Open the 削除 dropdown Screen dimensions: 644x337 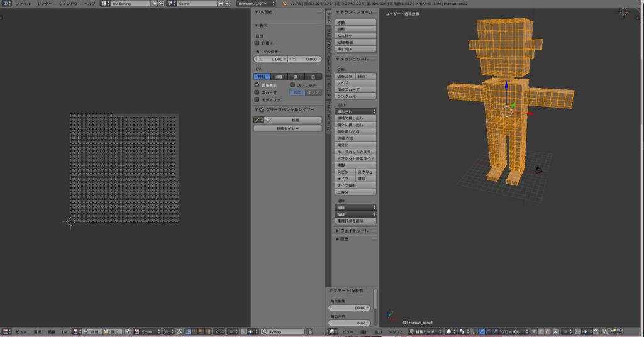coord(356,207)
